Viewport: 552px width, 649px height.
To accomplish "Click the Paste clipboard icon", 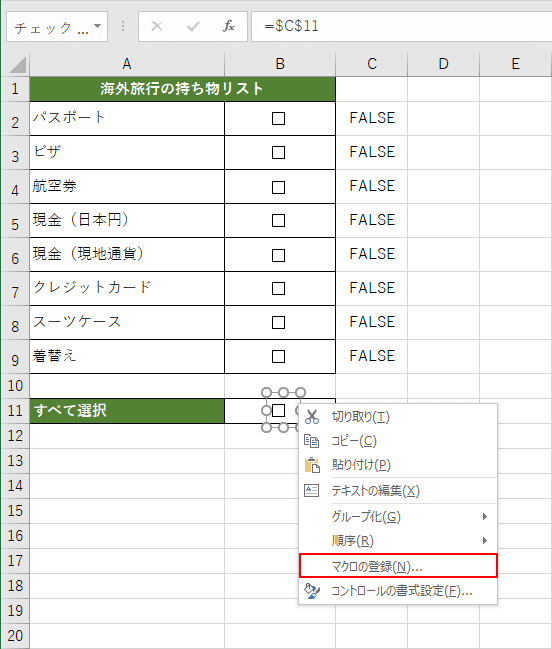I will pyautogui.click(x=312, y=465).
